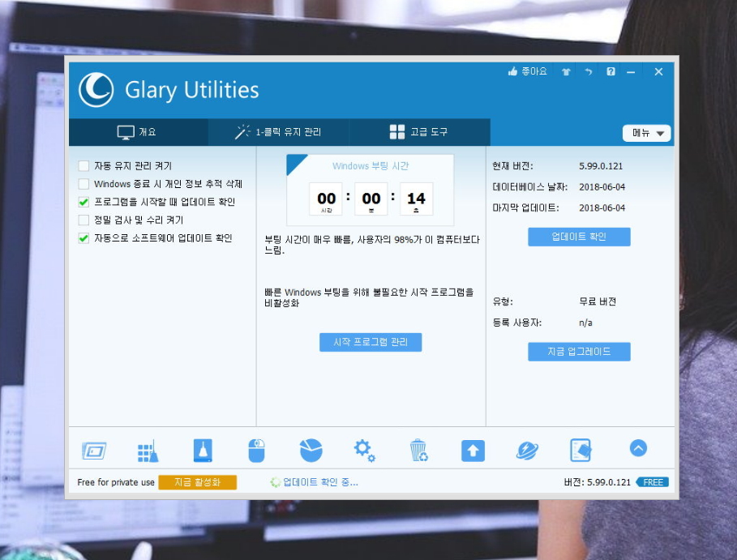Screen dimensions: 737x560
Task: Open the Browser Assistant planet icon
Action: coord(527,451)
